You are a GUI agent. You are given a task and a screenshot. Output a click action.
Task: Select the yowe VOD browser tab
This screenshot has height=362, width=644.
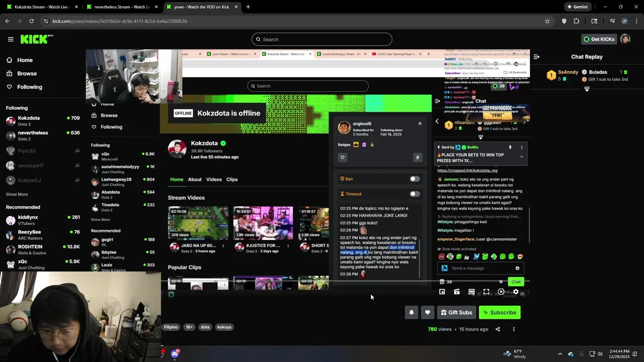(202, 7)
